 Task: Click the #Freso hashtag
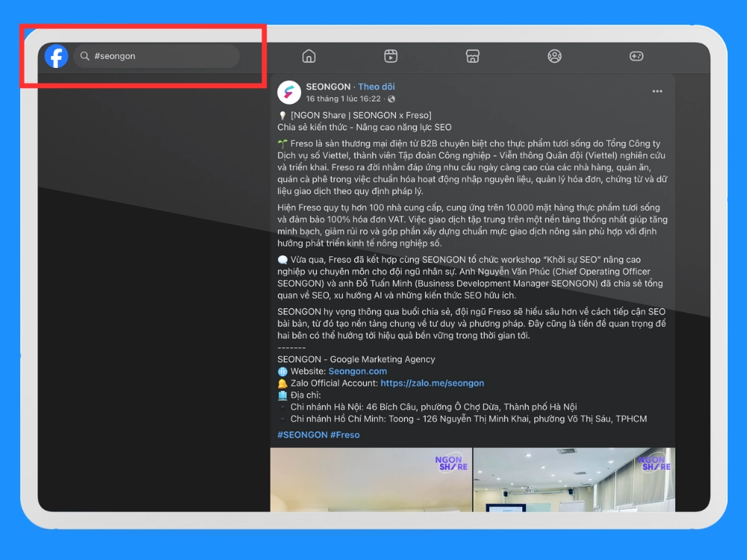pyautogui.click(x=345, y=435)
